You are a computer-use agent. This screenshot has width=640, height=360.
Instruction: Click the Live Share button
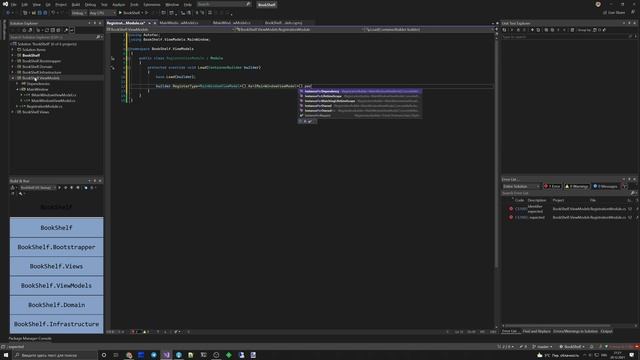pyautogui.click(x=614, y=13)
